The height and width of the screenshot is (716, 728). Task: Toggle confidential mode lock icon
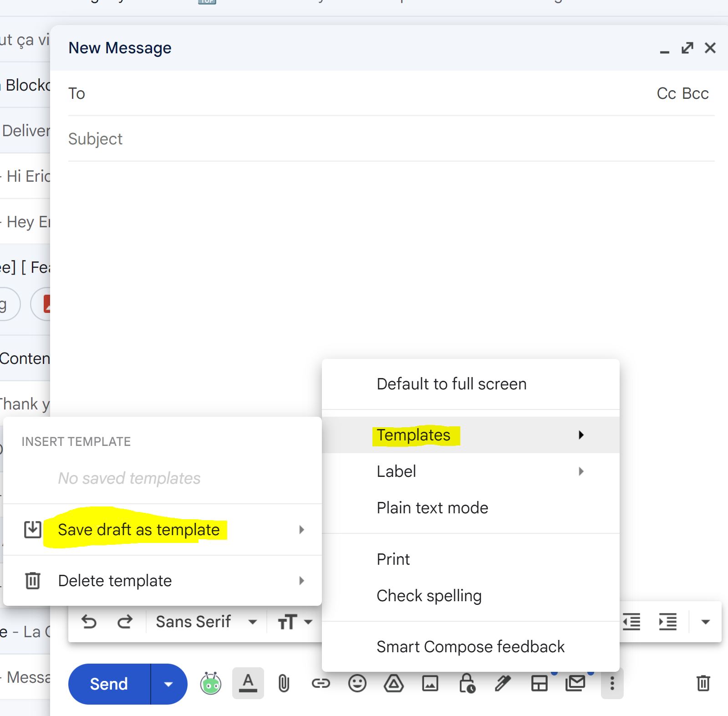click(x=467, y=684)
